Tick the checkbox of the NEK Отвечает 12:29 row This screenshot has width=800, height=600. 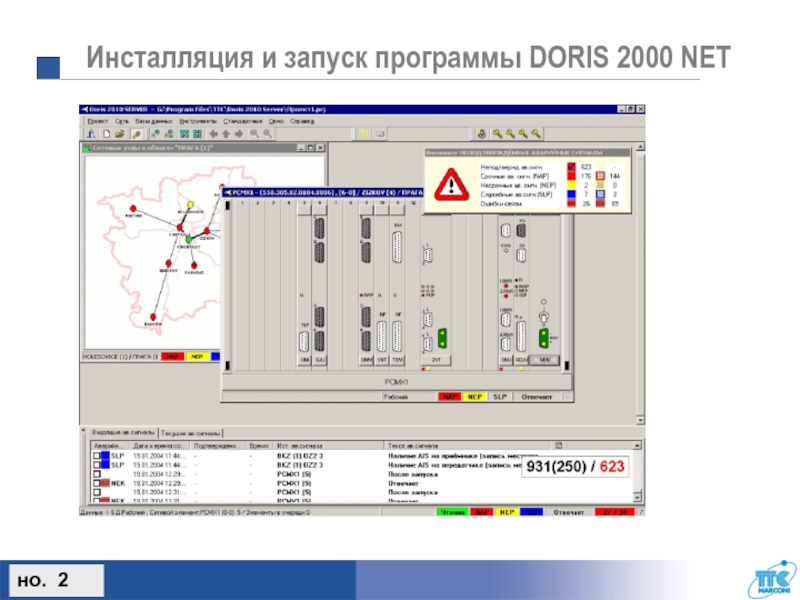click(x=97, y=483)
